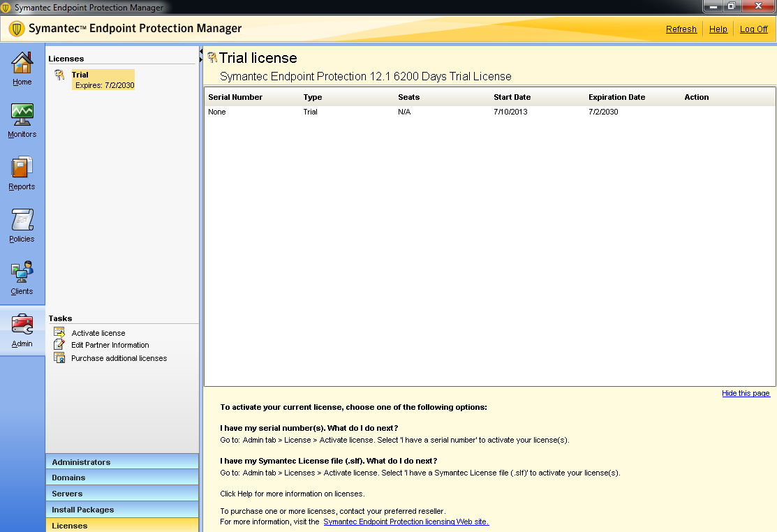Image resolution: width=777 pixels, height=532 pixels.
Task: Click expiration date '7/2/2030' table cell
Action: point(603,112)
